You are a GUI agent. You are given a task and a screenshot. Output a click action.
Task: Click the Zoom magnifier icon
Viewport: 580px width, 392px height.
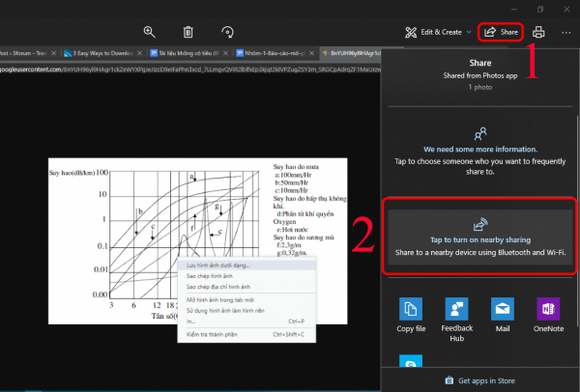point(150,32)
